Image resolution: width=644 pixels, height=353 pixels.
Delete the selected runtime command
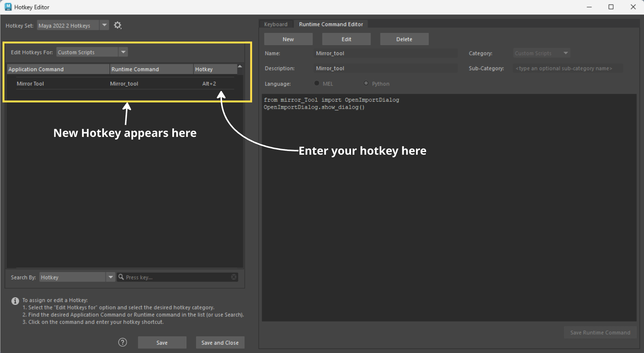pos(404,39)
